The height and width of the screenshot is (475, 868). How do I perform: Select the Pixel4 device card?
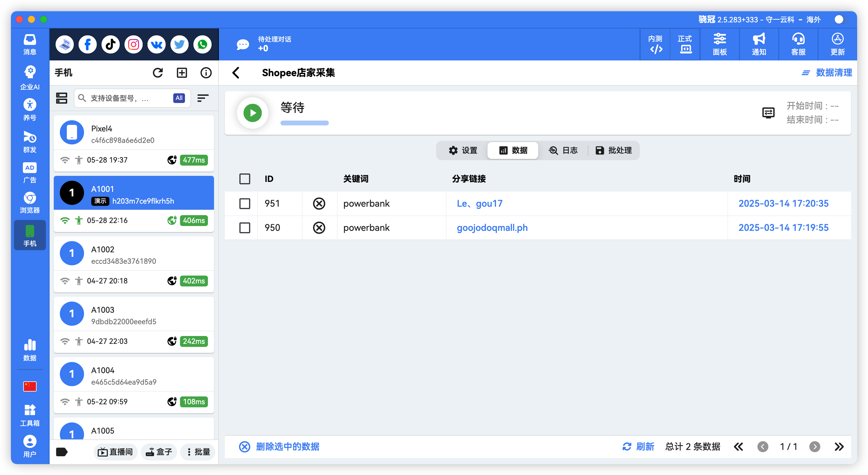134,144
